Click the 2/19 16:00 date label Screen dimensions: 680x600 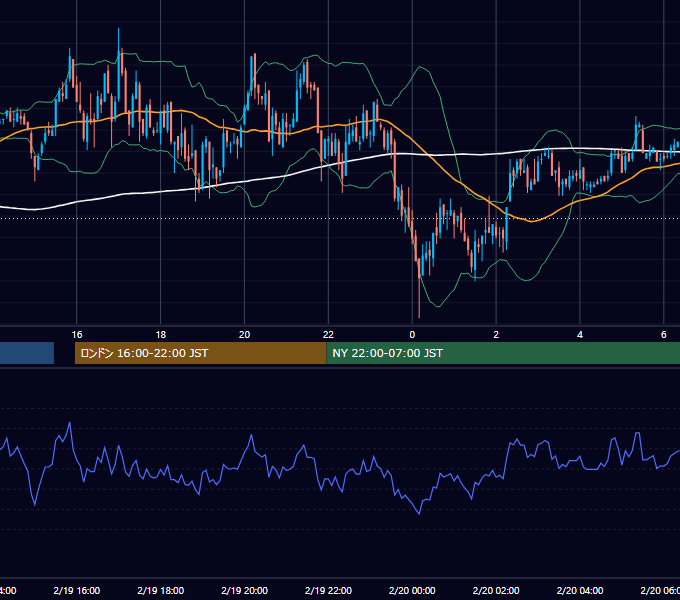[x=77, y=590]
